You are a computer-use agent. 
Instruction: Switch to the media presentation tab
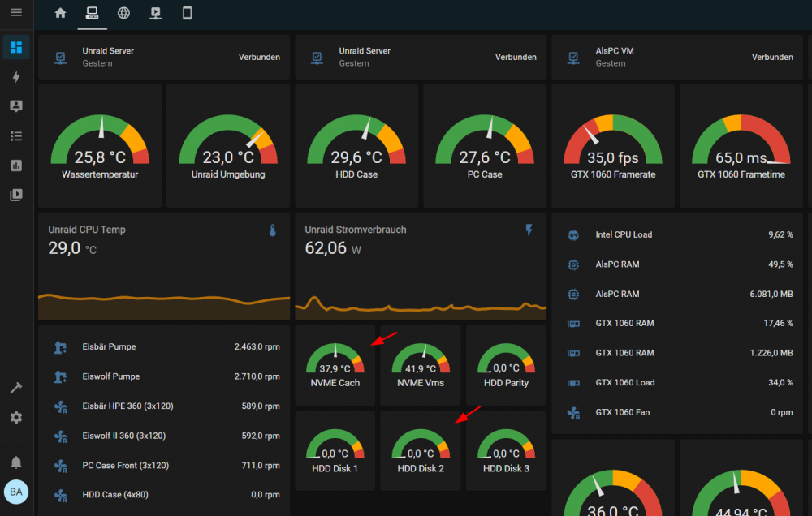155,13
